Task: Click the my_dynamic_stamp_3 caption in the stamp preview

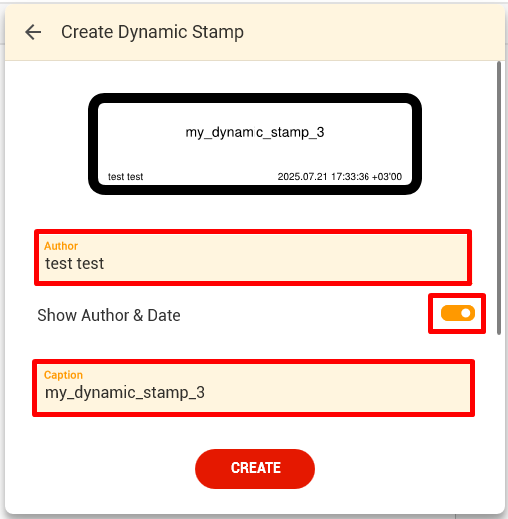Action: coord(255,132)
